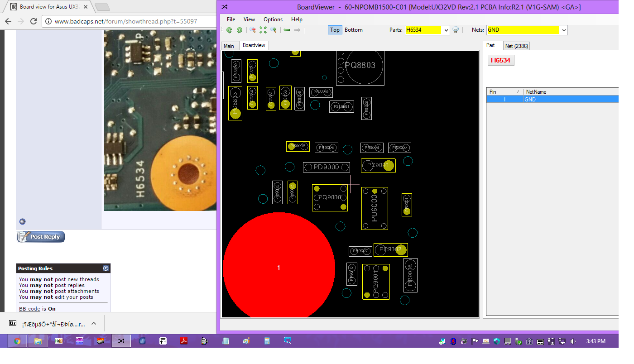Select part PQ9001 on the board
This screenshot has height=364, width=634.
[x=376, y=282]
